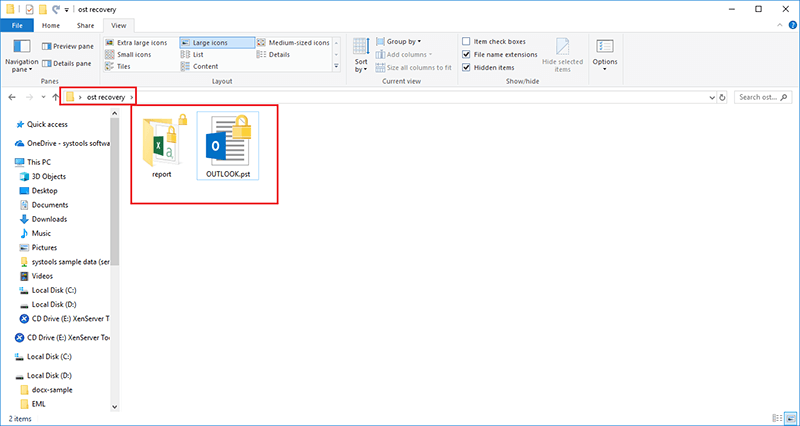Open Videos in navigation pane

(36, 276)
